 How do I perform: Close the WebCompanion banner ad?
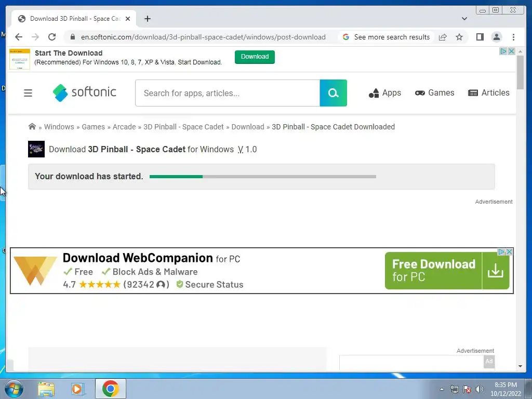[x=509, y=252]
